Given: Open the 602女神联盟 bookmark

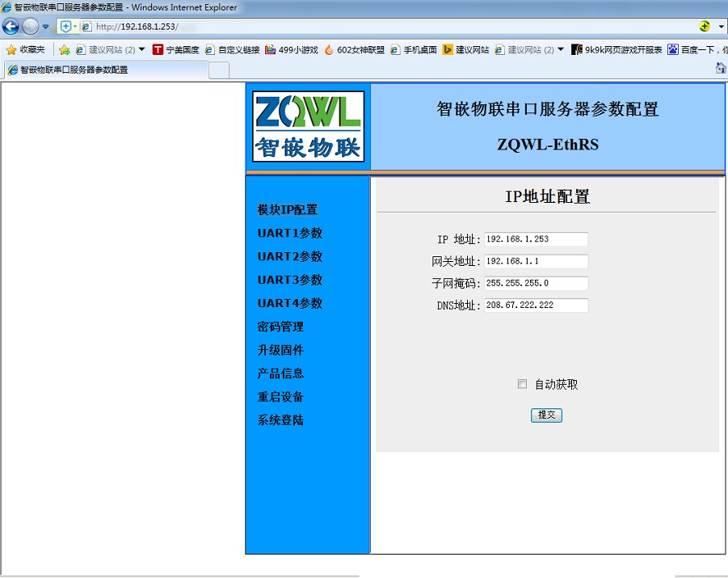Looking at the screenshot, I should point(355,49).
